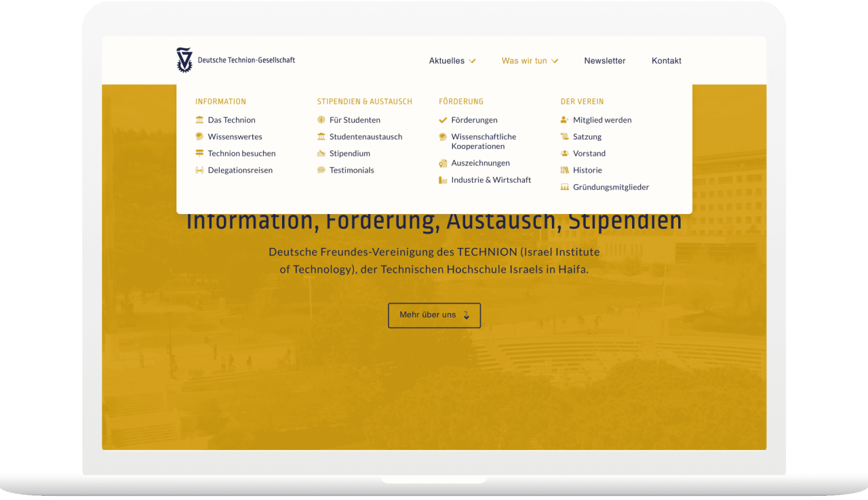This screenshot has height=500, width=868.
Task: Open Wissenschaftliche Kooperationen link
Action: pos(484,142)
